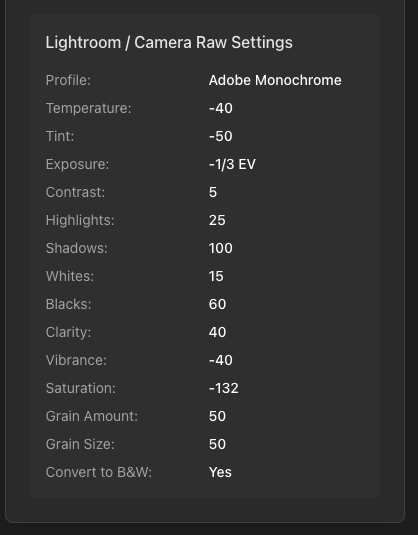418x535 pixels.
Task: Select the Shadows value 100
Action: click(221, 248)
